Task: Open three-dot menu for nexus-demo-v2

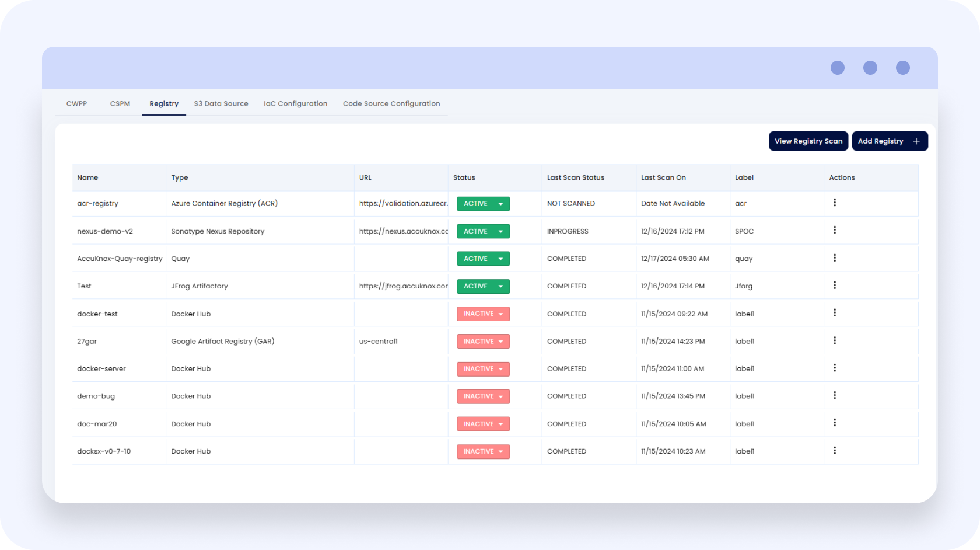Action: 835,230
